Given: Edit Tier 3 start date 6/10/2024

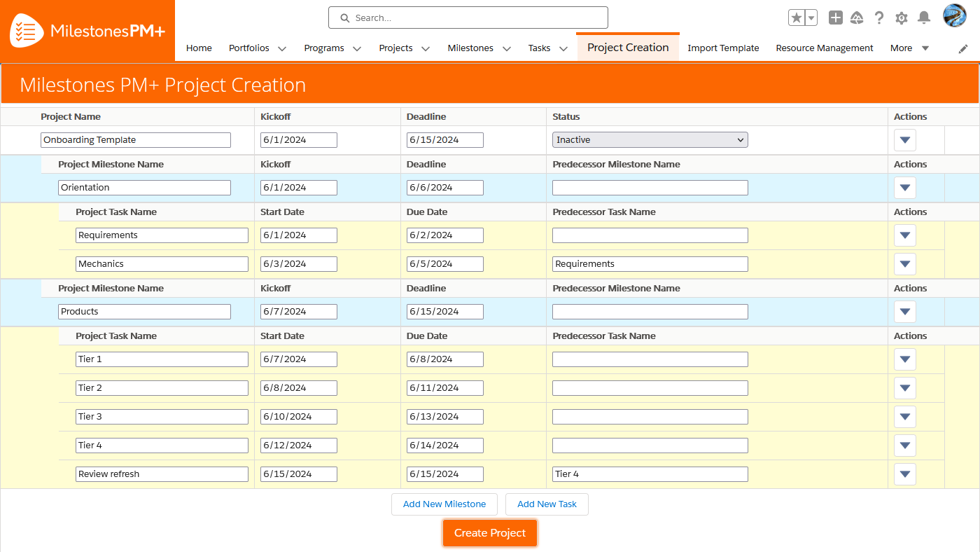Looking at the screenshot, I should click(x=299, y=417).
